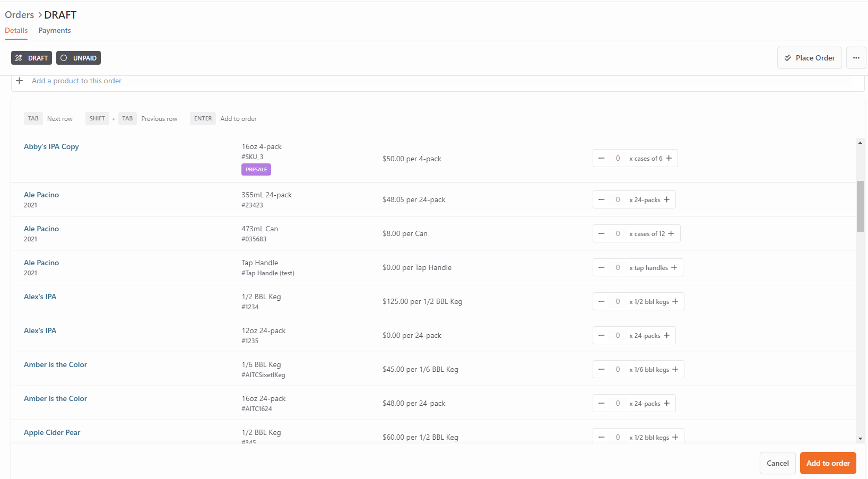This screenshot has height=479, width=868.
Task: Click the scrollbar up arrow
Action: [x=861, y=143]
